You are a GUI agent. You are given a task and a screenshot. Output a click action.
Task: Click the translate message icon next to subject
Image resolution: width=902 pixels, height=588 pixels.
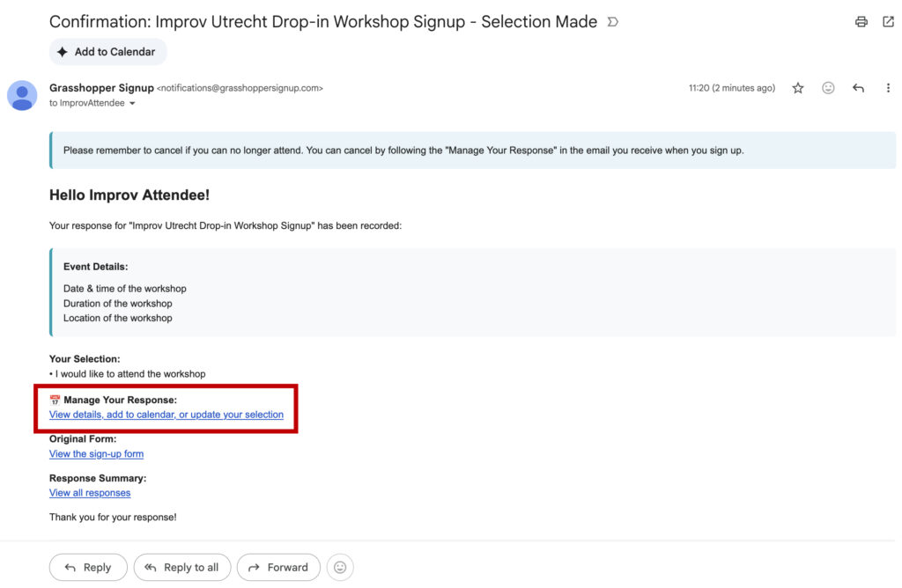click(x=612, y=21)
